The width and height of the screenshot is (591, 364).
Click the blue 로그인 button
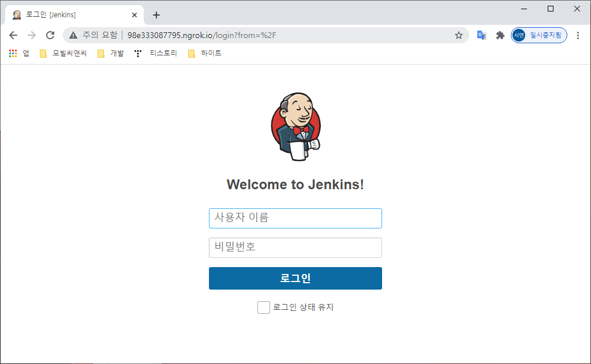tap(295, 279)
